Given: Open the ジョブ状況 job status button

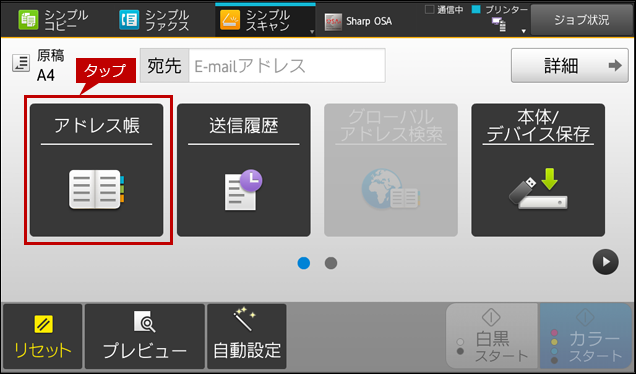Looking at the screenshot, I should [582, 20].
